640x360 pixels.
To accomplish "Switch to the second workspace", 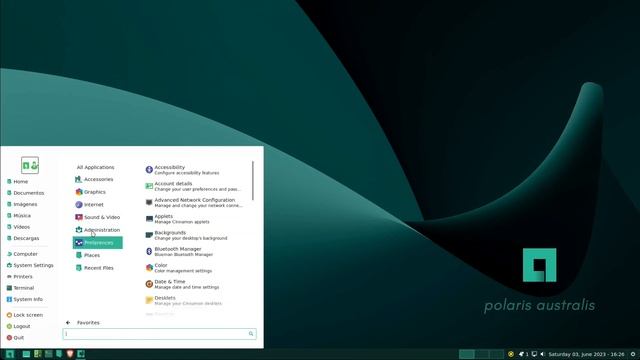I will tap(482, 354).
